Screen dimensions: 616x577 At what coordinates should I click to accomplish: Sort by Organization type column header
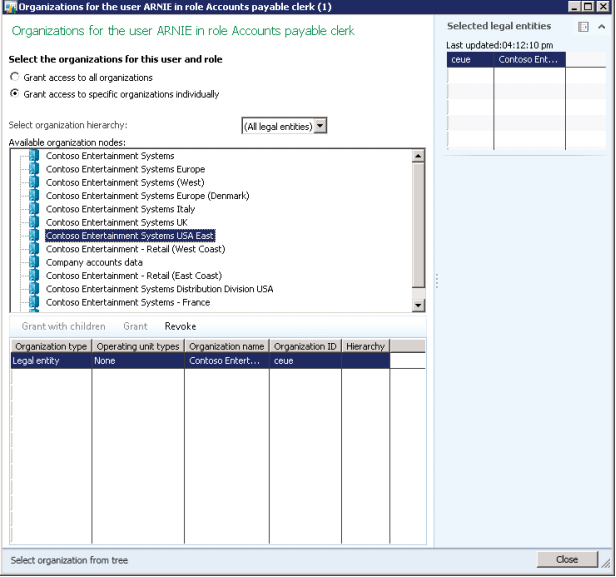pos(51,346)
